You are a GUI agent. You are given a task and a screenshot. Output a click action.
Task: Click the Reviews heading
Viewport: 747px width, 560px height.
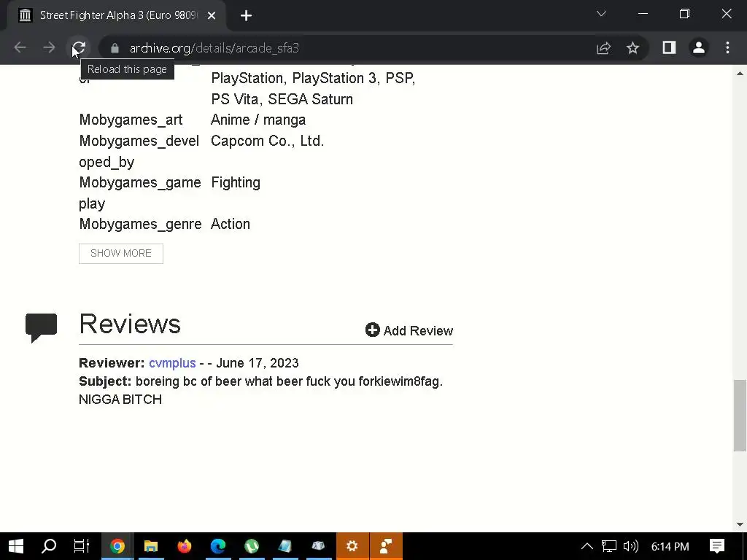(x=130, y=324)
